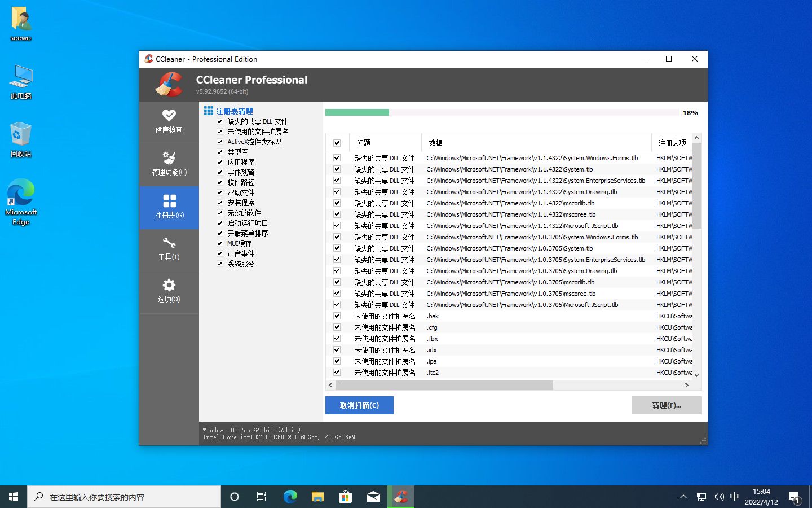Uncheck 缺失的共享 DLL 文件 option

coord(220,121)
